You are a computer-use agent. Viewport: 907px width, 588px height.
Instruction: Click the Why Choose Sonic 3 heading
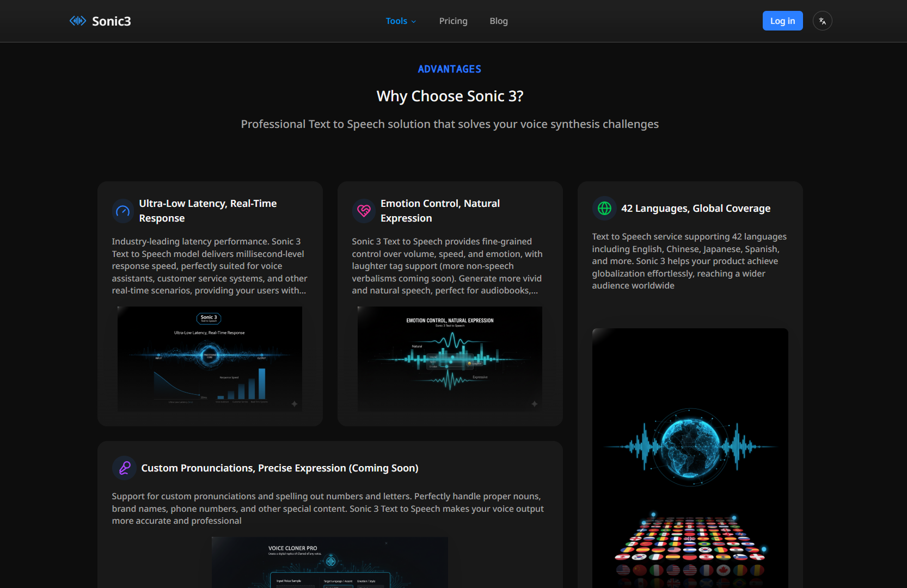click(450, 96)
